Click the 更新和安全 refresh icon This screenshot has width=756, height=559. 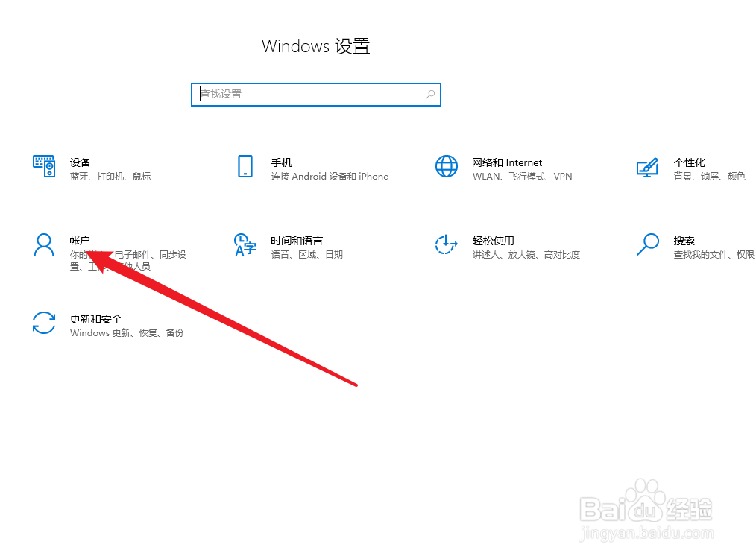pyautogui.click(x=44, y=323)
